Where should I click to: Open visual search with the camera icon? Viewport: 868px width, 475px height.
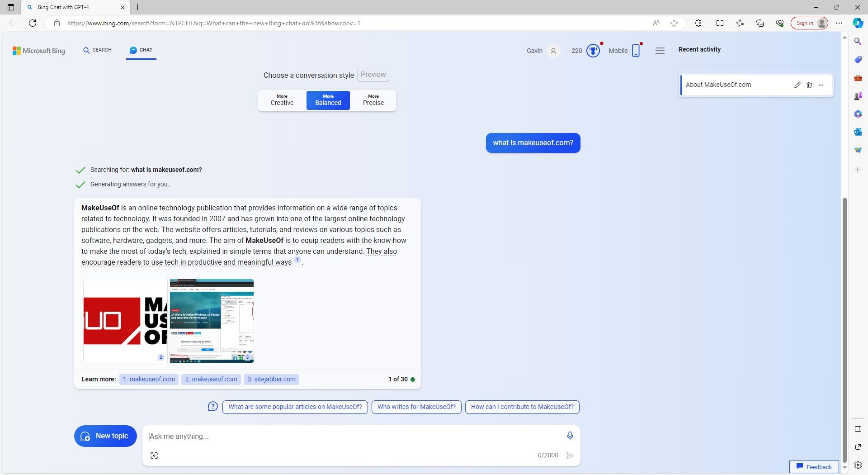coord(154,455)
